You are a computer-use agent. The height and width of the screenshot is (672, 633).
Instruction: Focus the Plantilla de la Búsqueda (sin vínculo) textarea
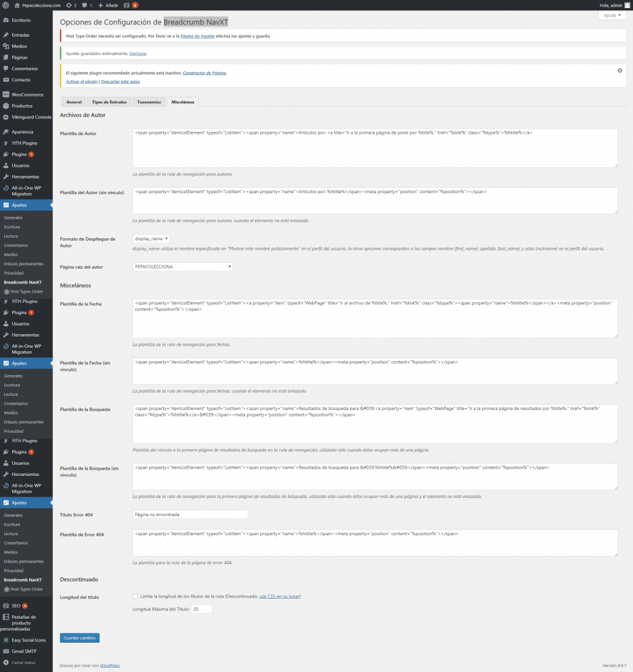click(x=375, y=476)
